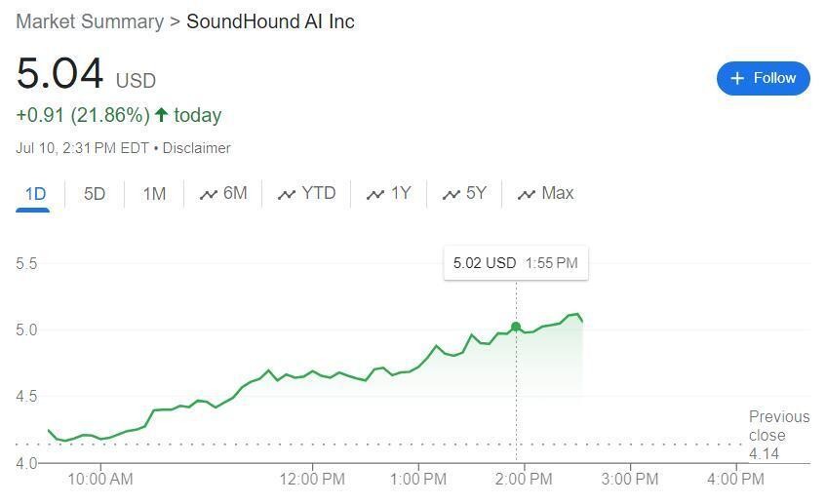Click the Max trend chart icon
Viewport: 826px width, 504px height.
click(527, 194)
